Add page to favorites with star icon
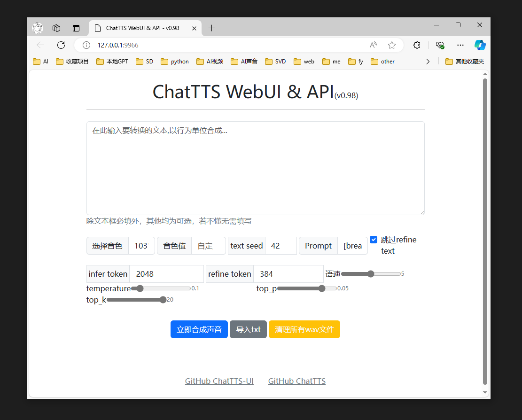 (392, 45)
